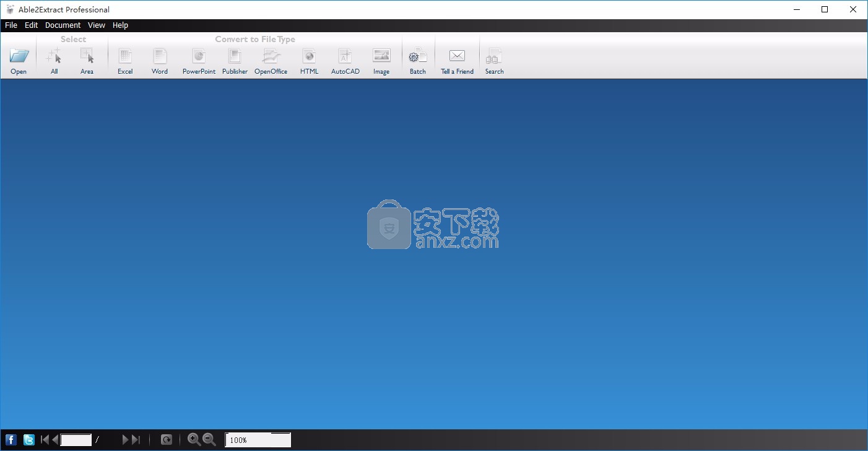Viewport: 868px width, 451px height.
Task: Zoom out with the minus magnifier
Action: (x=209, y=439)
